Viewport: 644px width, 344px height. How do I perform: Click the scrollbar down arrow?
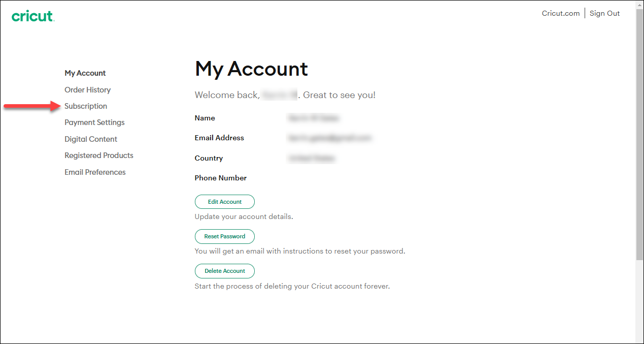pos(640,339)
